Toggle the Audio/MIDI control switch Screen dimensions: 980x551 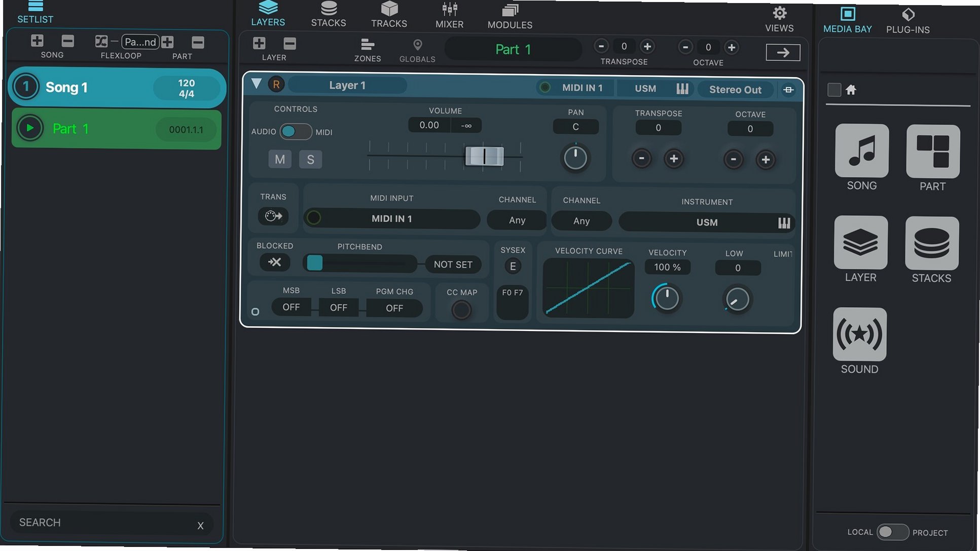[x=296, y=131]
